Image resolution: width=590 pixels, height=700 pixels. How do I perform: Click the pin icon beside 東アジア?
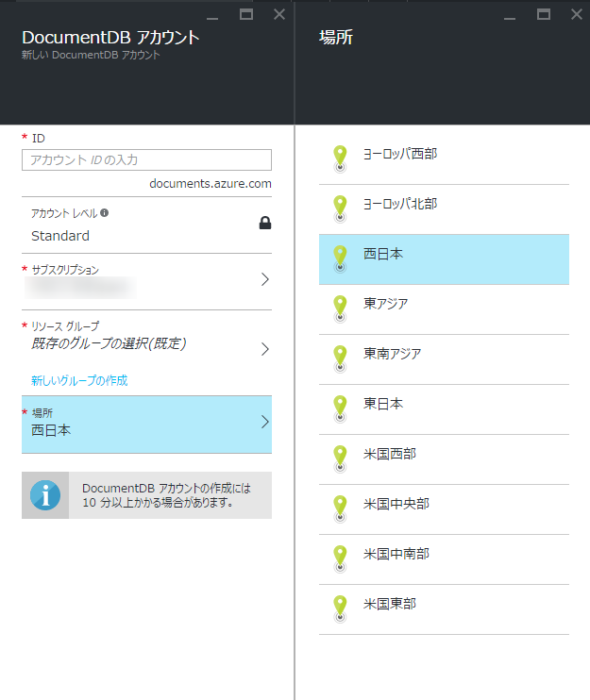click(340, 308)
